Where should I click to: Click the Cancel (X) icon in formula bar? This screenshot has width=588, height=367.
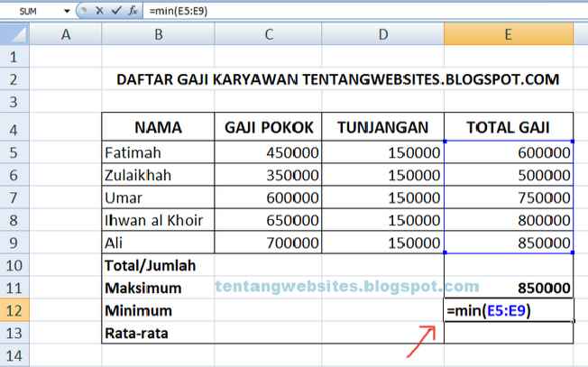pos(100,11)
